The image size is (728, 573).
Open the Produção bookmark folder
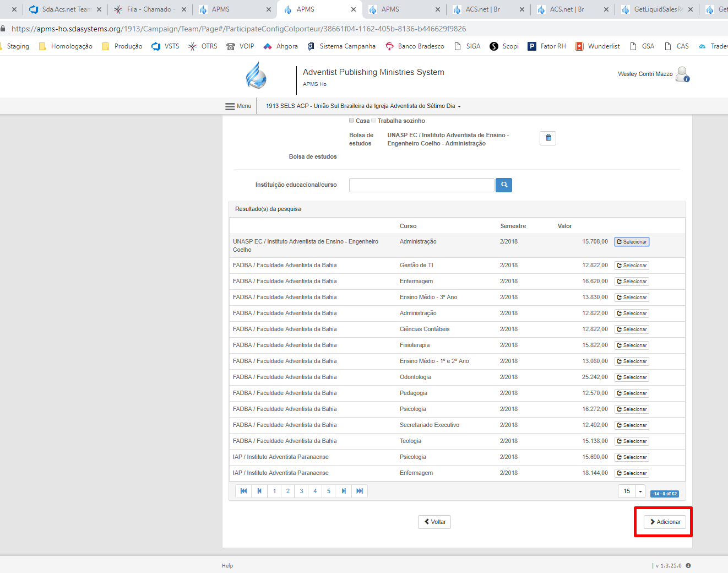tap(122, 46)
